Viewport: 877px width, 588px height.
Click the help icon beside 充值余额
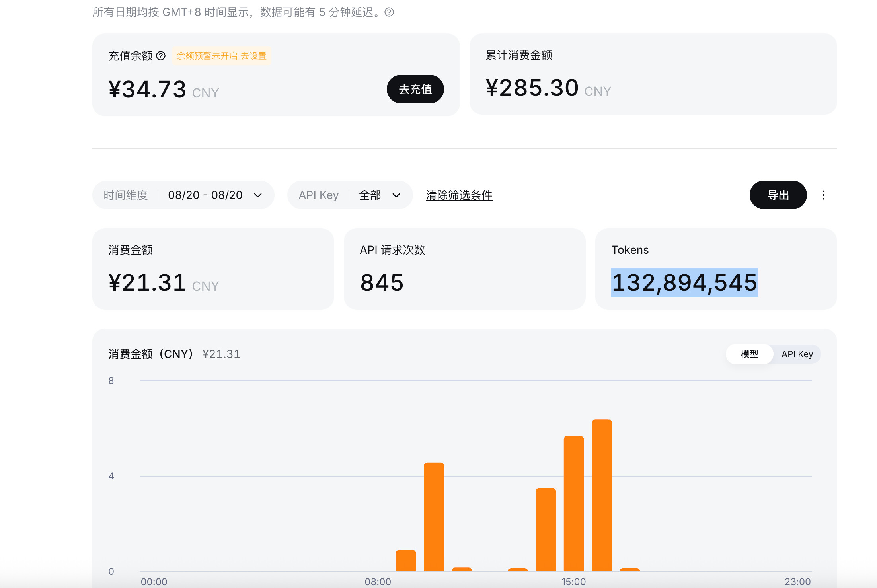161,56
